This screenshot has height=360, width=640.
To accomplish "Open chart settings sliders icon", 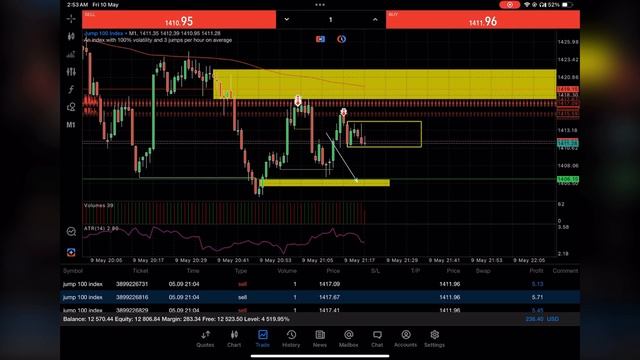I will click(x=71, y=72).
